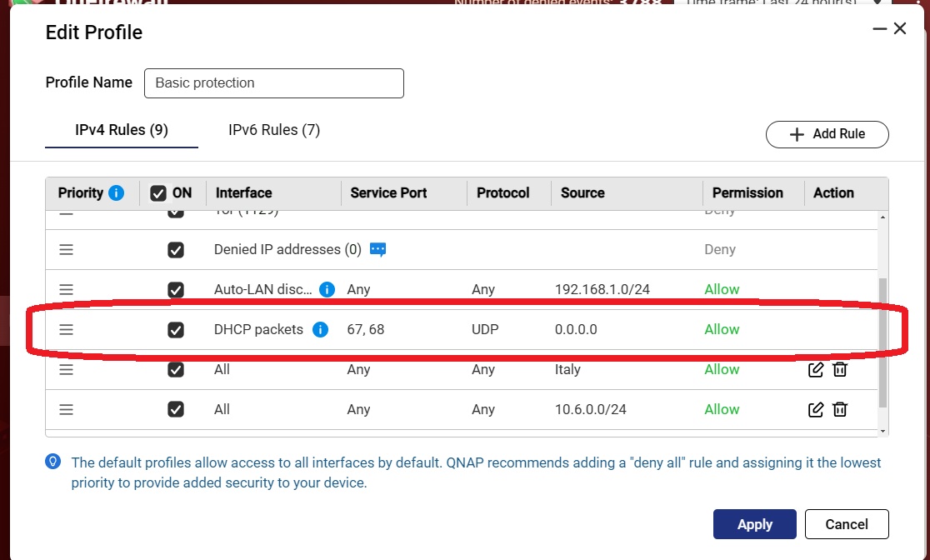The width and height of the screenshot is (930, 560).
Task: Disable the Denied IP addresses rule checkbox
Action: 176,250
